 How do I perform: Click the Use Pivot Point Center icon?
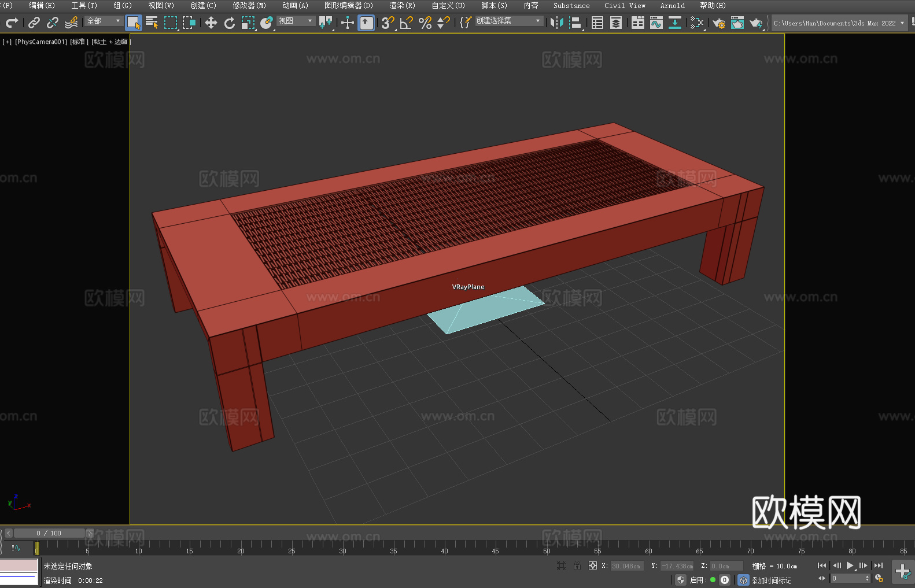326,23
